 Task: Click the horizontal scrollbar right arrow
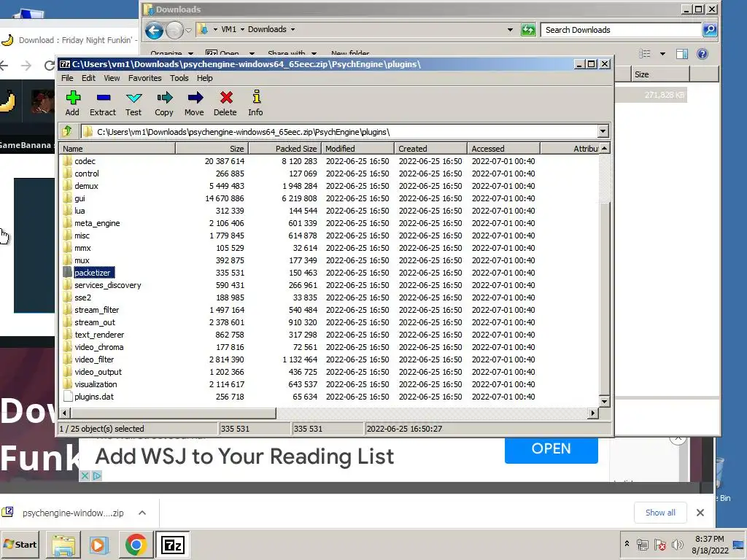592,413
